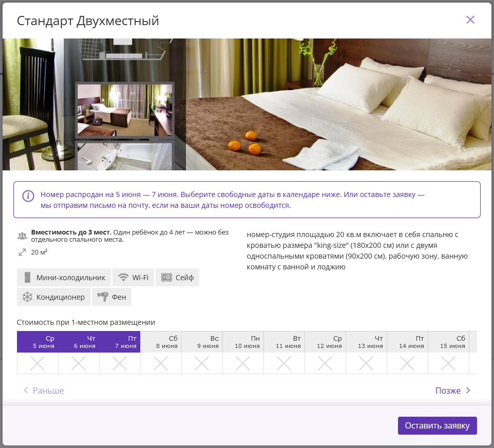The image size is (494, 448).
Task: Click the main bed photo
Action: 338,105
